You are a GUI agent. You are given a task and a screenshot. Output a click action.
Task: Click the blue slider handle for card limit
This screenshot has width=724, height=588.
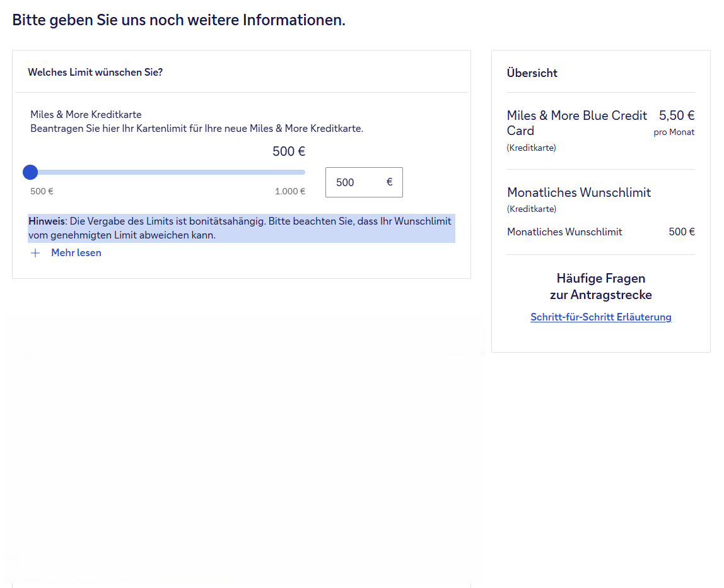click(30, 172)
